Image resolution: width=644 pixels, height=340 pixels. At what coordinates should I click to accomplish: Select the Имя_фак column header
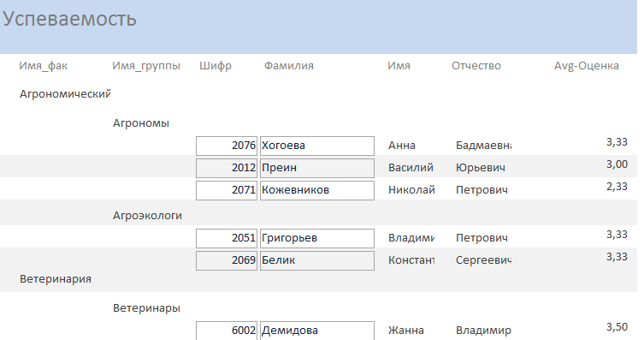(43, 66)
